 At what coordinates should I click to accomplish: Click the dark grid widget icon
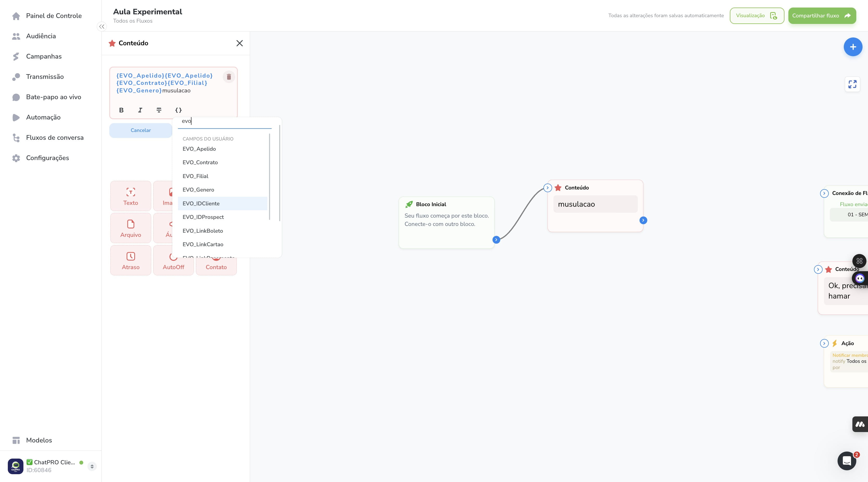coord(859,261)
